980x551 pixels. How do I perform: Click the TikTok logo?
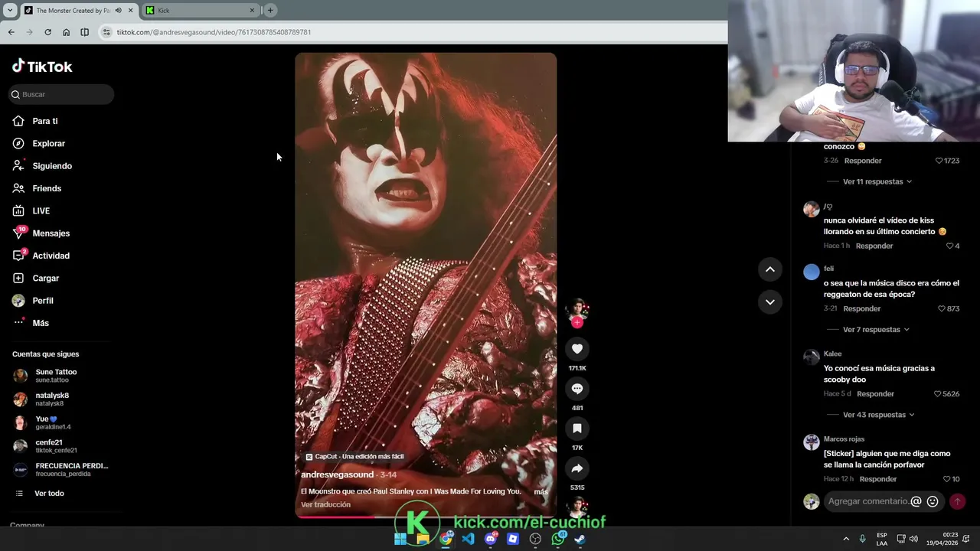[x=42, y=67]
